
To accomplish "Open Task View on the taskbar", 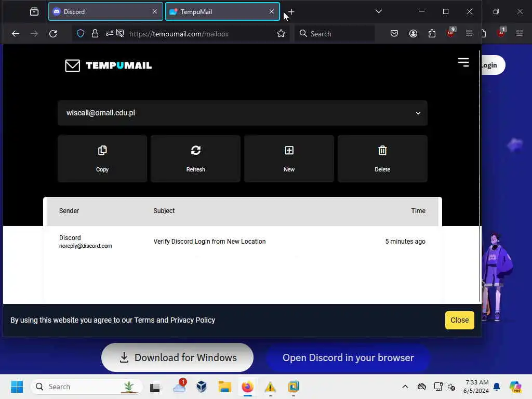I will pos(155,387).
